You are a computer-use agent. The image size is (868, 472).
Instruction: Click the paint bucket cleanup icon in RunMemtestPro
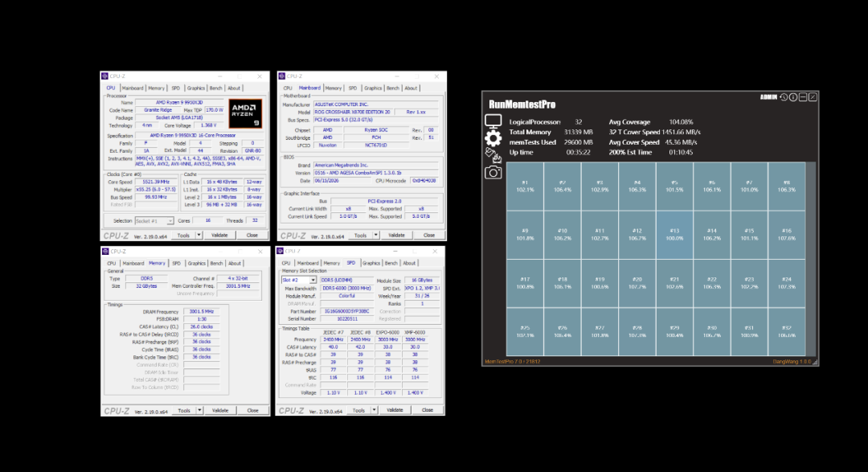tap(493, 155)
